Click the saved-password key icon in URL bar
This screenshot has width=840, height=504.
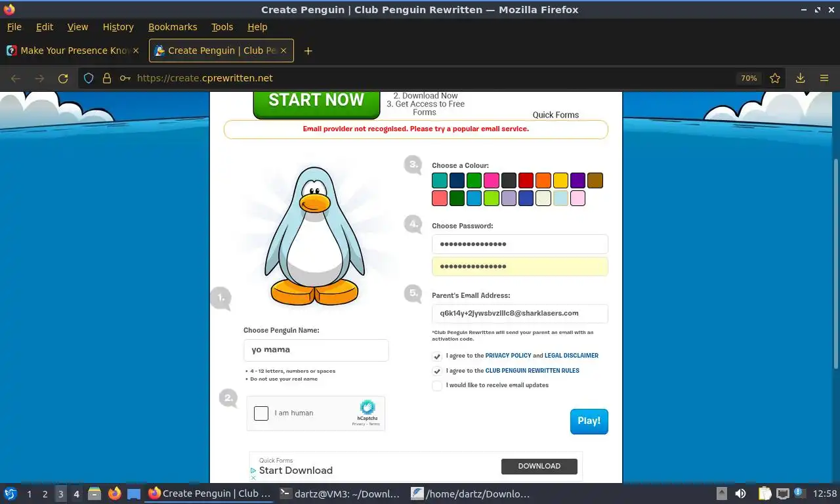point(125,78)
